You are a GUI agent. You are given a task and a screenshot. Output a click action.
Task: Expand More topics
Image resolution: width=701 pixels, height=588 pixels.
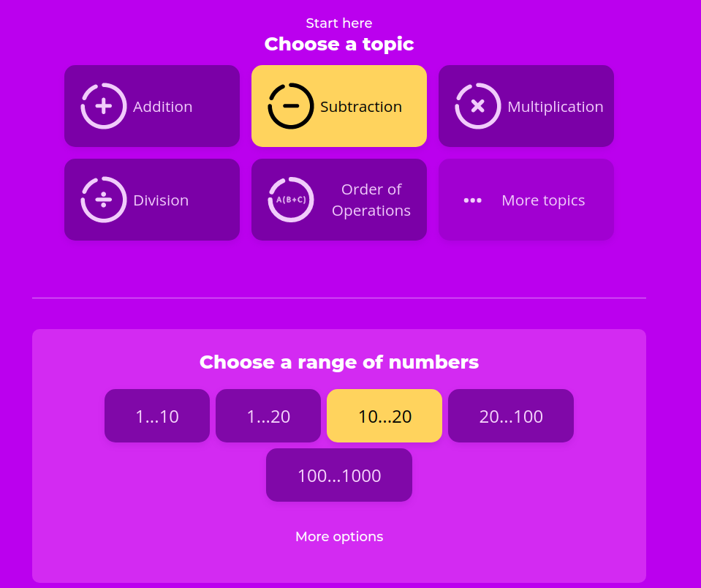(x=526, y=200)
